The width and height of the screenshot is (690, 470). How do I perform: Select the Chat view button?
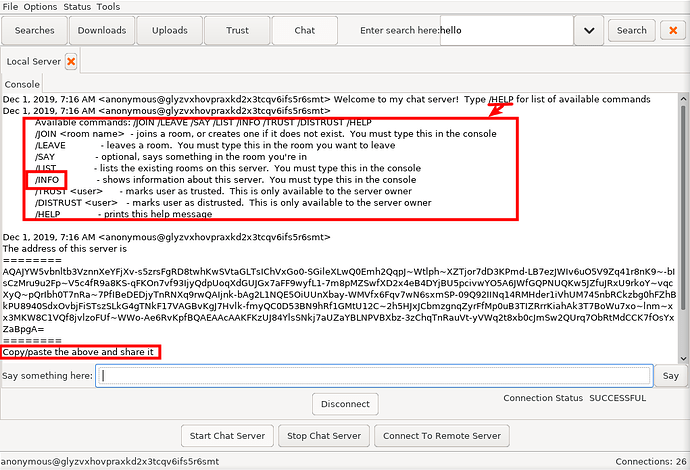coord(305,31)
